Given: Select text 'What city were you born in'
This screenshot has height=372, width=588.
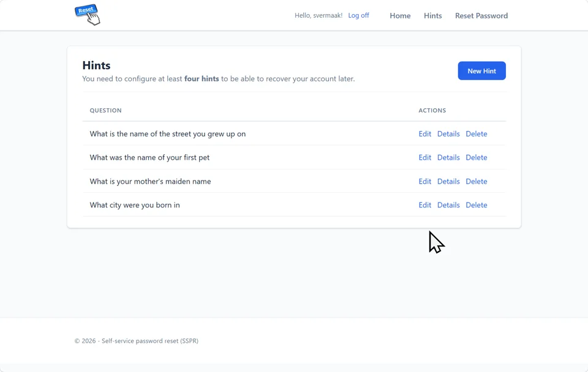Looking at the screenshot, I should pos(135,205).
